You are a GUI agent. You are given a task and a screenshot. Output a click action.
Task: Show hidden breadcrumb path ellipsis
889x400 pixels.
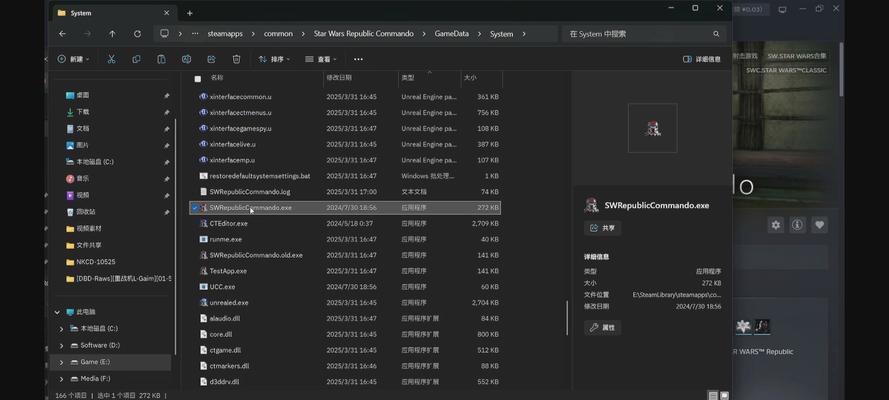(x=195, y=34)
